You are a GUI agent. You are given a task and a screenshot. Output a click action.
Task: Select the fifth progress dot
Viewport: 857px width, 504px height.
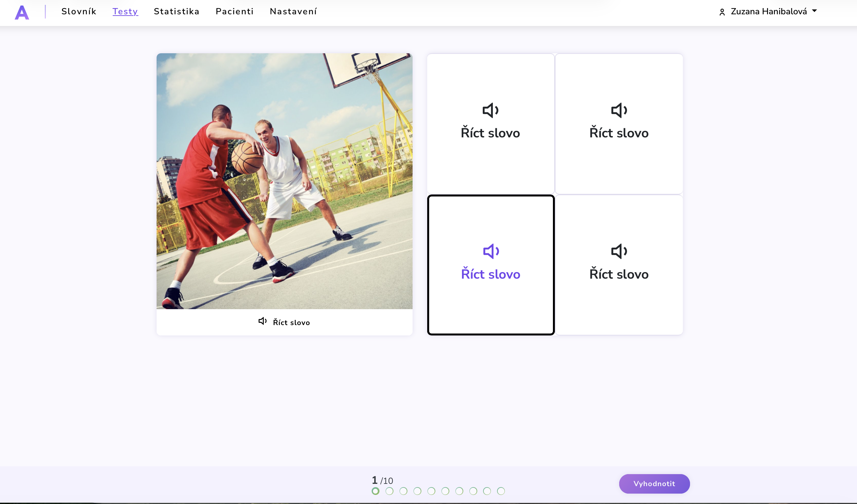click(x=431, y=491)
